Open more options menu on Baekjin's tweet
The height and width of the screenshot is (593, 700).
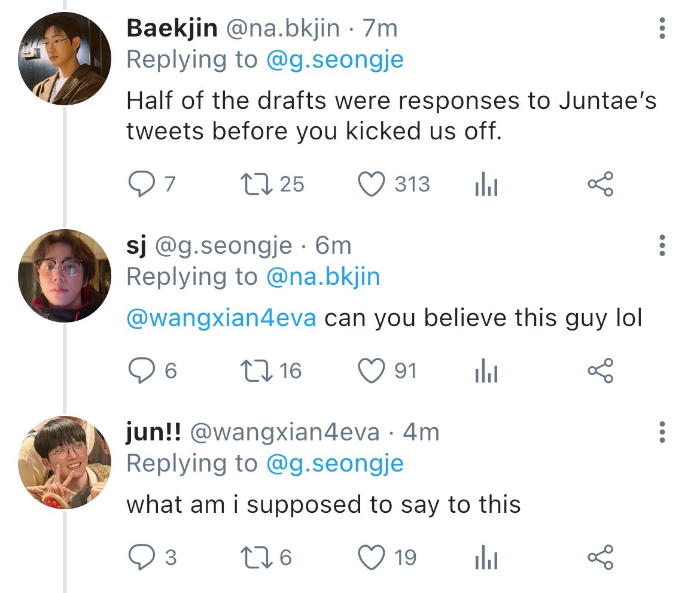tap(662, 28)
